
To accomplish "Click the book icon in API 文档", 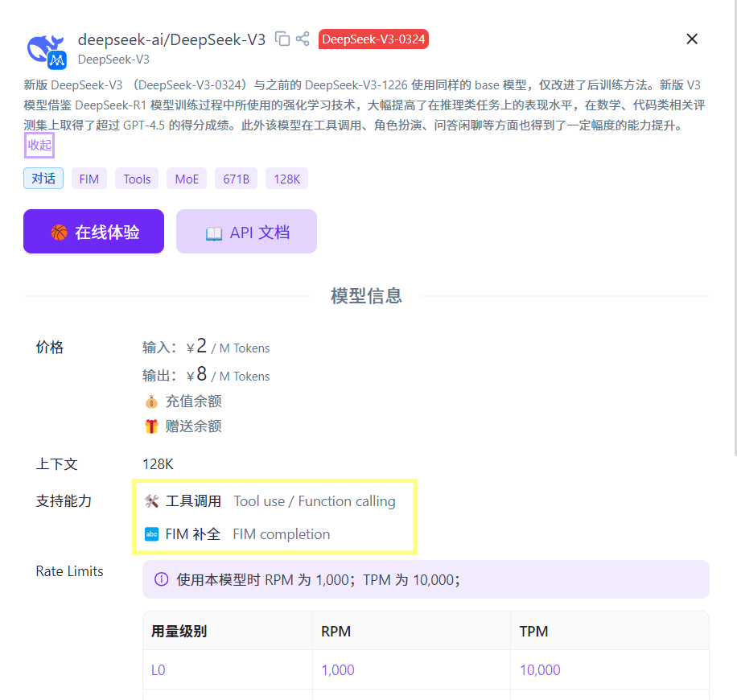I will [214, 233].
